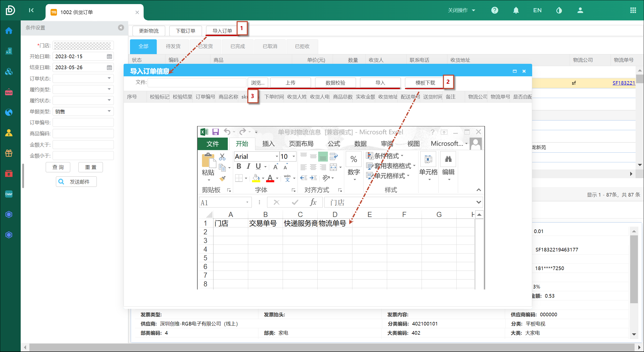
Task: Click the 浏览... file button
Action: point(258,83)
